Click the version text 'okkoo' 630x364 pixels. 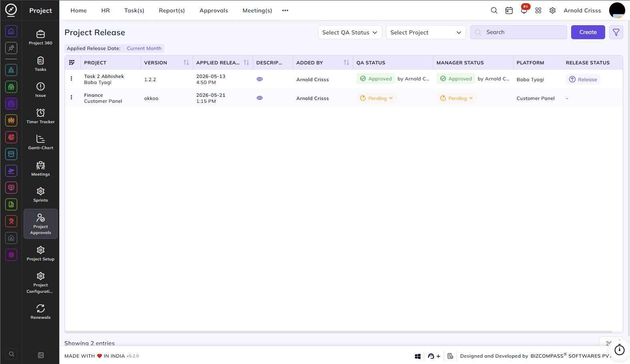tap(151, 98)
